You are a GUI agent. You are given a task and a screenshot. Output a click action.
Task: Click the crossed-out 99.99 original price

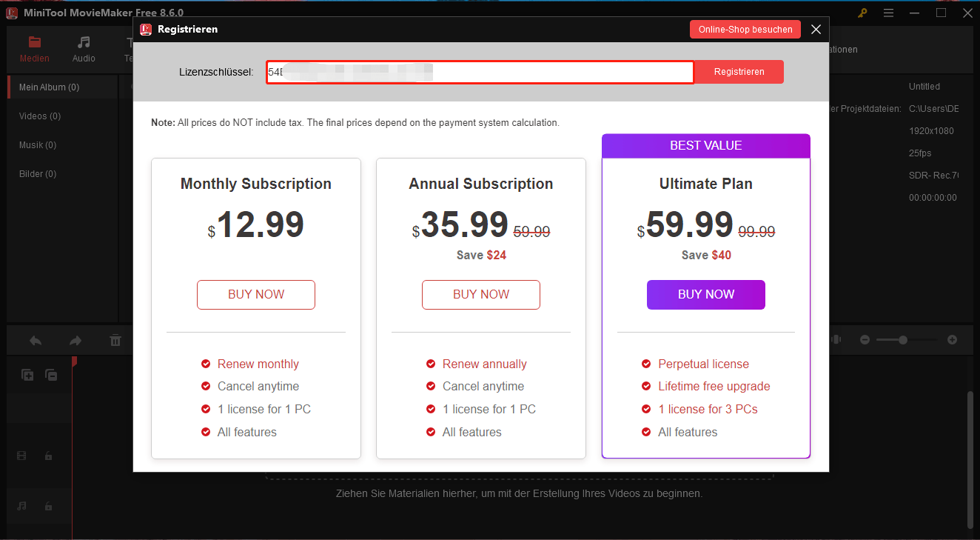pyautogui.click(x=756, y=232)
